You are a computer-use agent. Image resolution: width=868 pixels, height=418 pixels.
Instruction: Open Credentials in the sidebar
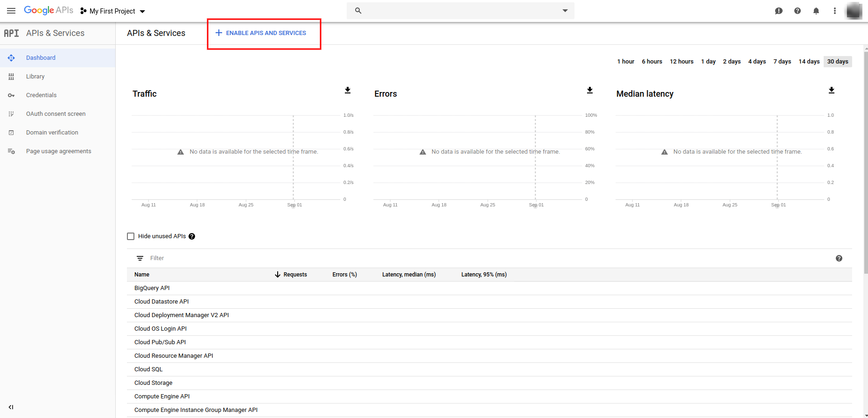[x=57, y=95]
